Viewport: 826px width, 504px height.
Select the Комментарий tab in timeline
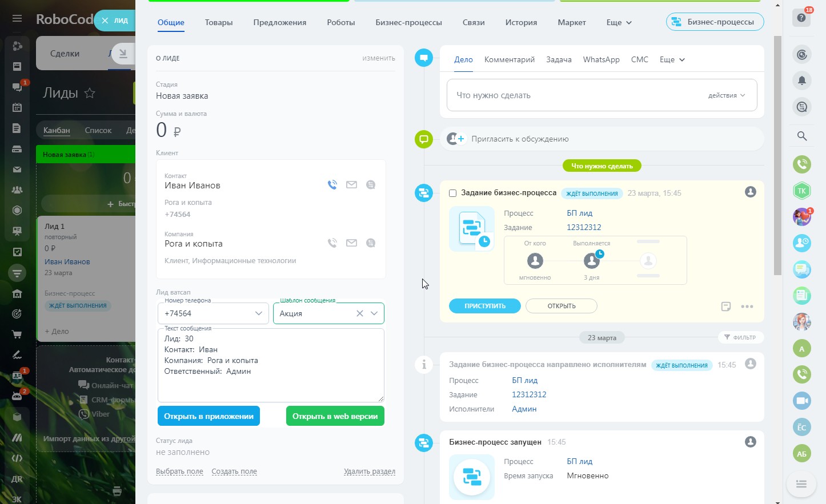click(x=510, y=59)
